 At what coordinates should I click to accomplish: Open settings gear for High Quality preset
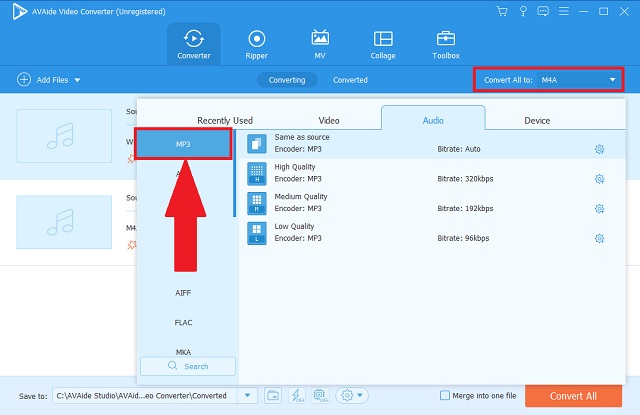[599, 179]
